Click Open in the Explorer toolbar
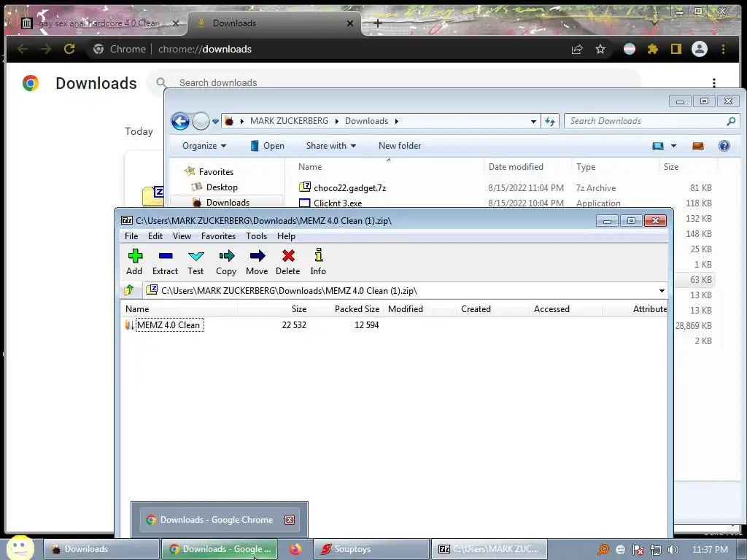 click(267, 146)
